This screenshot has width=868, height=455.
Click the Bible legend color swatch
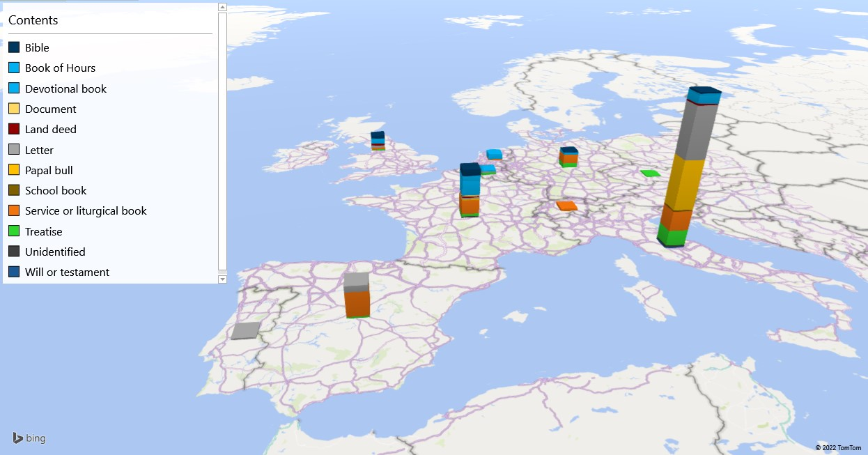pyautogui.click(x=14, y=47)
